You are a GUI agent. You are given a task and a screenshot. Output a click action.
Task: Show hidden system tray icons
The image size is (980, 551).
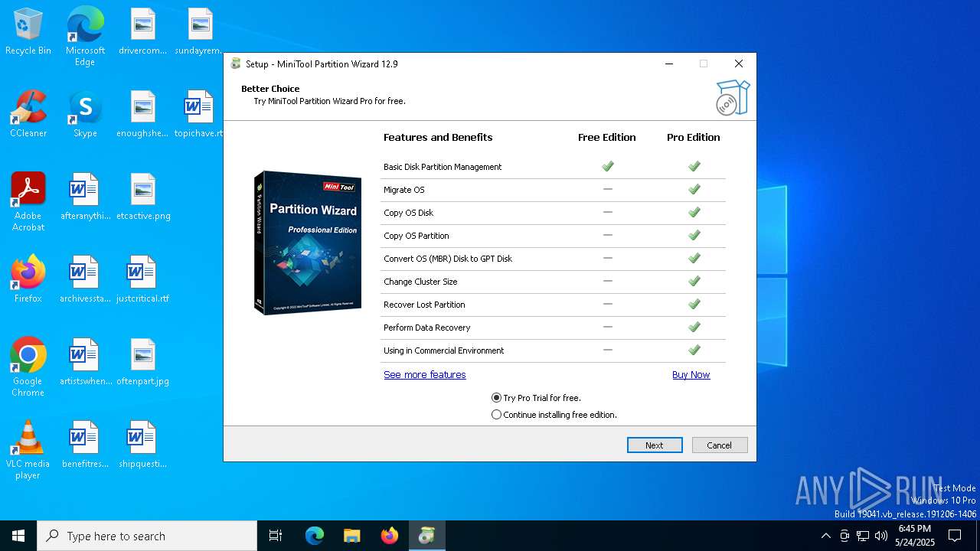pyautogui.click(x=825, y=536)
